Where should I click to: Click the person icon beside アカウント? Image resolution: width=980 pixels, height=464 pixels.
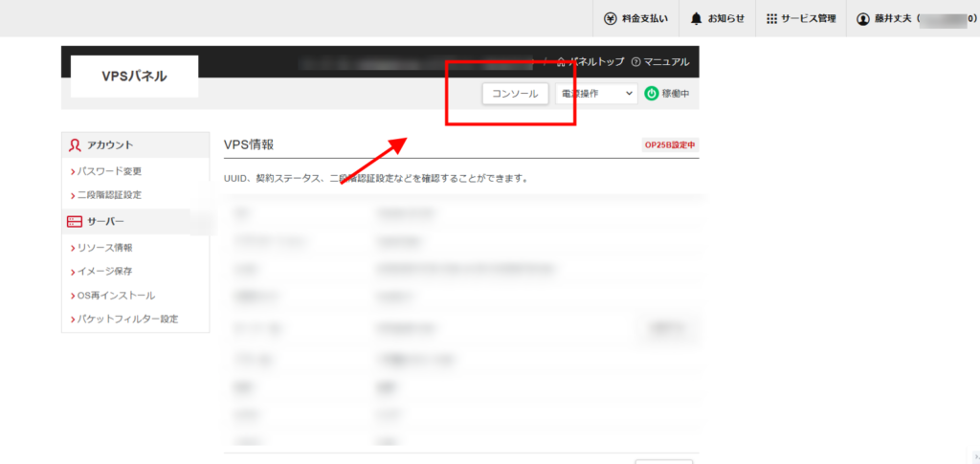point(75,144)
